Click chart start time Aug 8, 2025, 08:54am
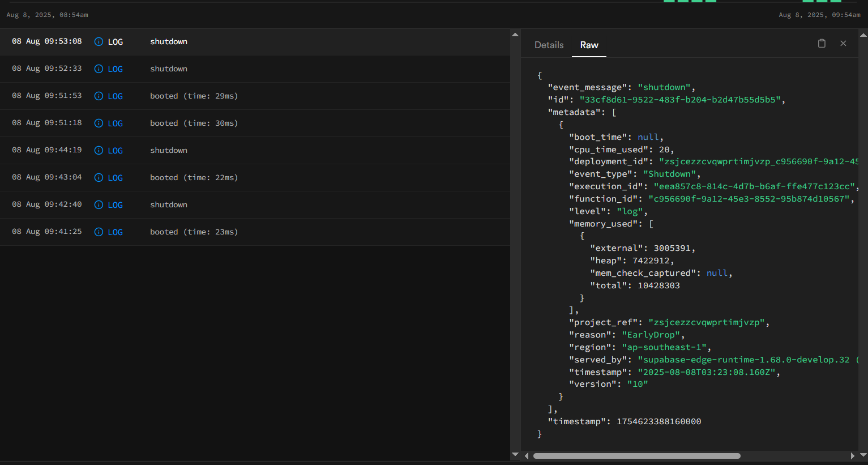Screen dimensions: 868x465 pos(47,15)
